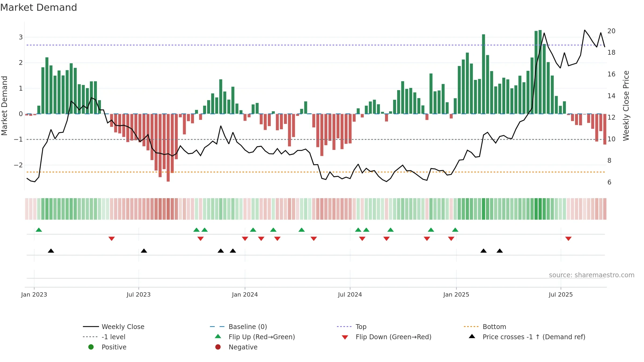Click the 20 tick on price axis
The height and width of the screenshot is (362, 644).
pyautogui.click(x=612, y=31)
